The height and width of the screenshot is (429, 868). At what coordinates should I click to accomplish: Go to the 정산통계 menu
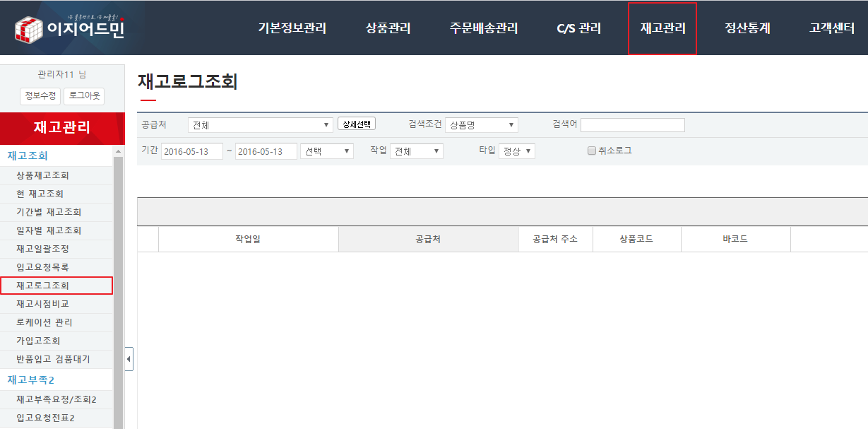coord(747,29)
